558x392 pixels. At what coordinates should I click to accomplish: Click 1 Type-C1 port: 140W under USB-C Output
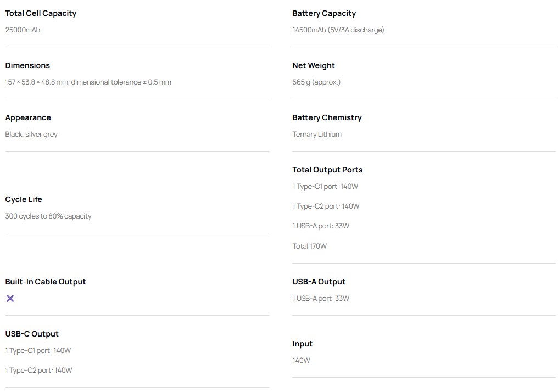tap(38, 351)
